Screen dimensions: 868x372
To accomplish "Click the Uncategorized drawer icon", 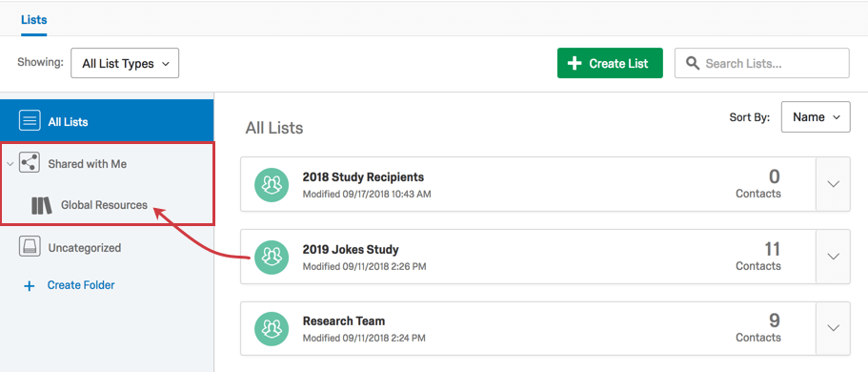I will click(x=30, y=247).
